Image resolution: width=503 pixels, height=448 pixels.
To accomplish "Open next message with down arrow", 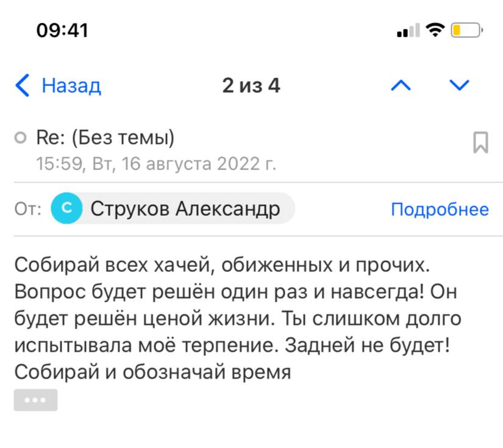I will coord(458,85).
